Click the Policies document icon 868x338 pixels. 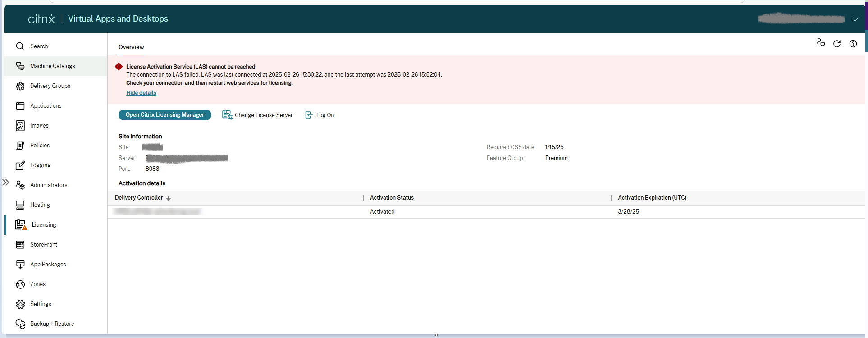pyautogui.click(x=20, y=146)
